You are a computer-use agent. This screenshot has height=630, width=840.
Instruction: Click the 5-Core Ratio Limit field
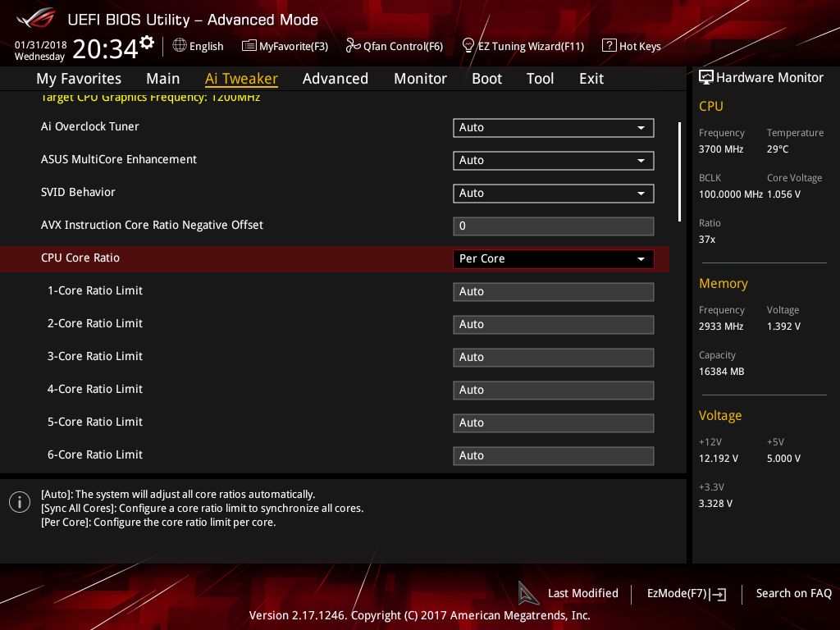coord(554,422)
